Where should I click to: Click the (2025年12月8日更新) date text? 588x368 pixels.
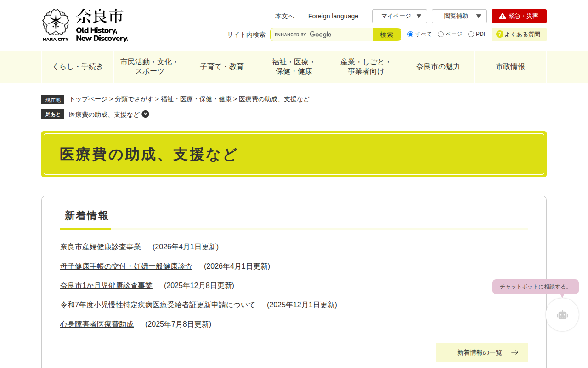tap(199, 286)
